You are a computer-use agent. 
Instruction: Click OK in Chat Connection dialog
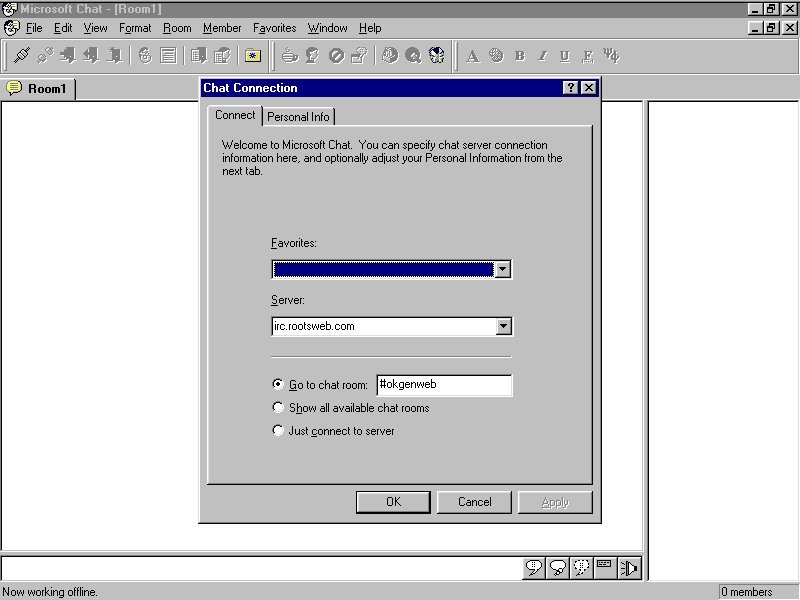tap(393, 502)
